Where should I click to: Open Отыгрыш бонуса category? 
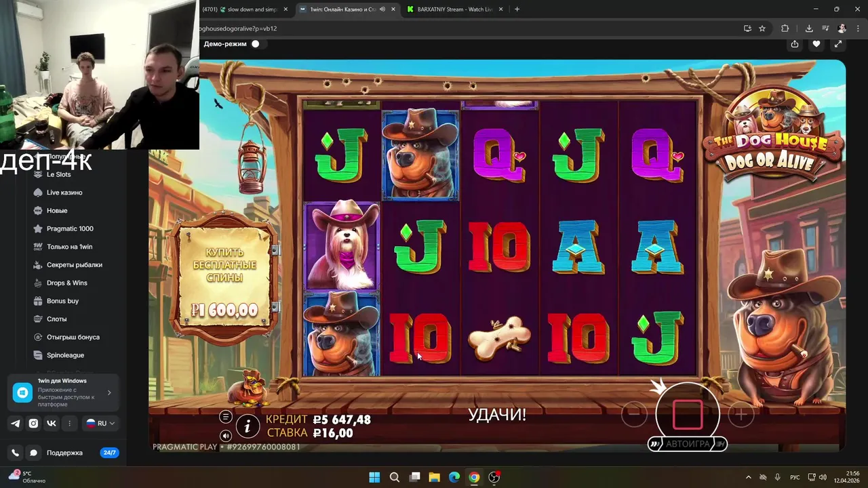tap(74, 337)
